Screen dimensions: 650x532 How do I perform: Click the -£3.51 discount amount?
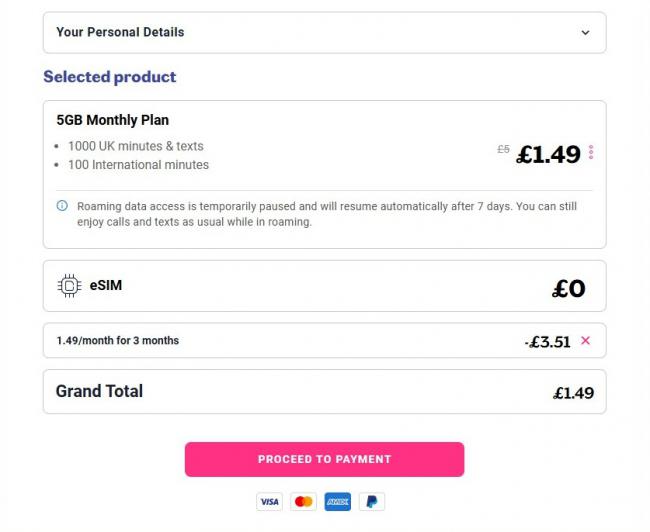click(x=548, y=341)
